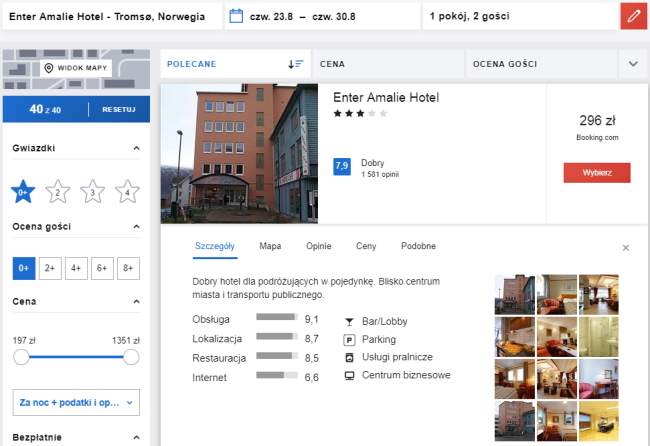This screenshot has height=446, width=650.
Task: Select the 2-star rating filter
Action: (x=57, y=191)
